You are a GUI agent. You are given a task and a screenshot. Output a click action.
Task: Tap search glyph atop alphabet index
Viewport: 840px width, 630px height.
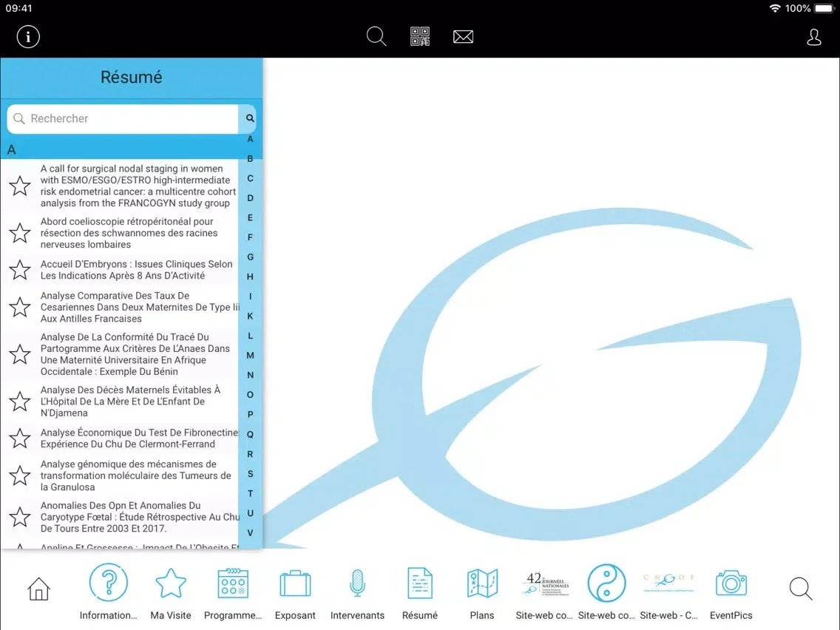pos(250,118)
